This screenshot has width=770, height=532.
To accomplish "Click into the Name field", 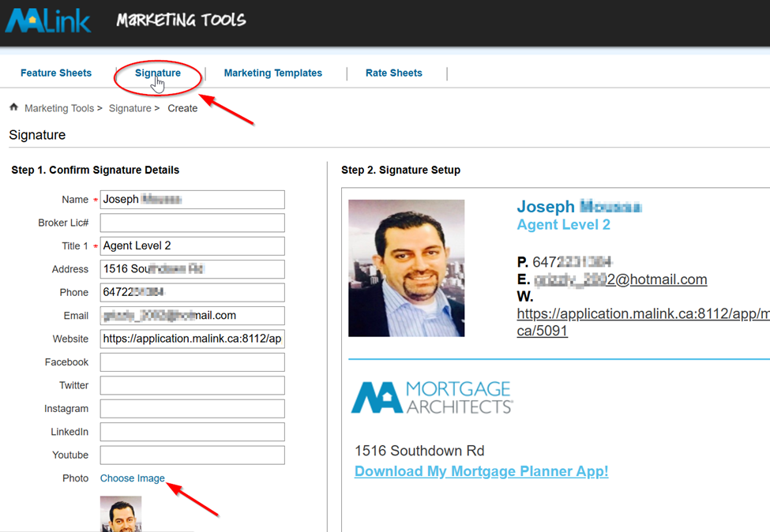I will coord(193,200).
